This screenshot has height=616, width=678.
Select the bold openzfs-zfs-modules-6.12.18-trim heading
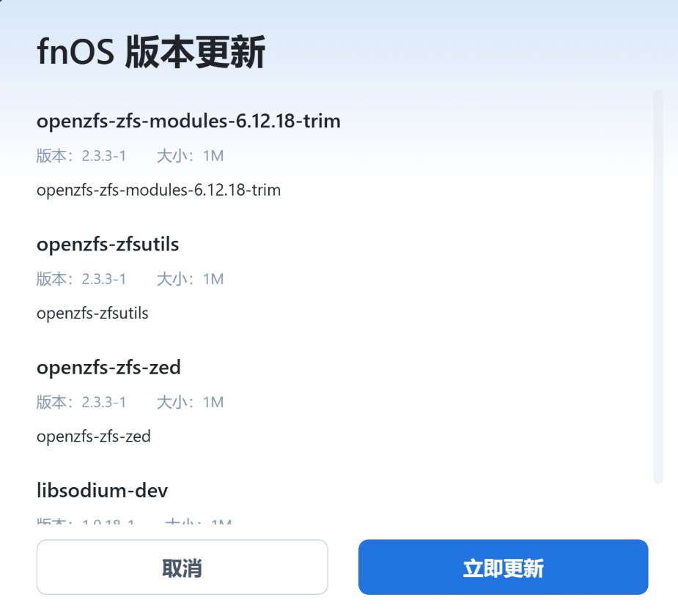click(188, 121)
